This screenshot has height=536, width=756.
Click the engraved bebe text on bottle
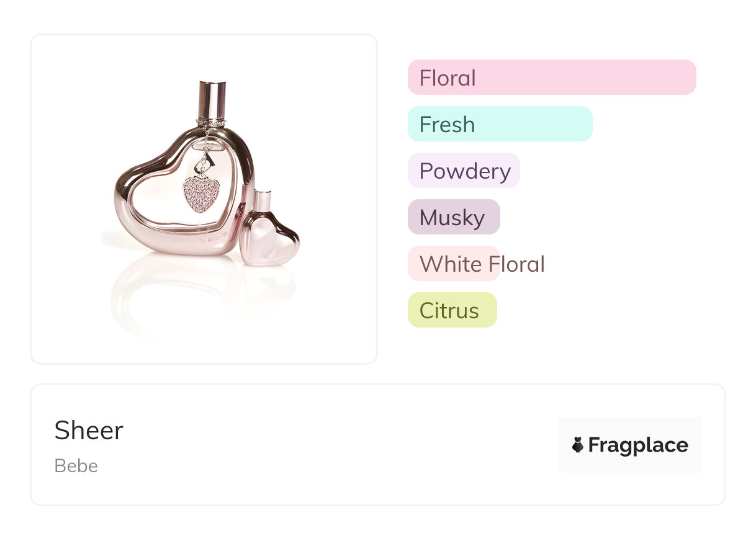[212, 238]
